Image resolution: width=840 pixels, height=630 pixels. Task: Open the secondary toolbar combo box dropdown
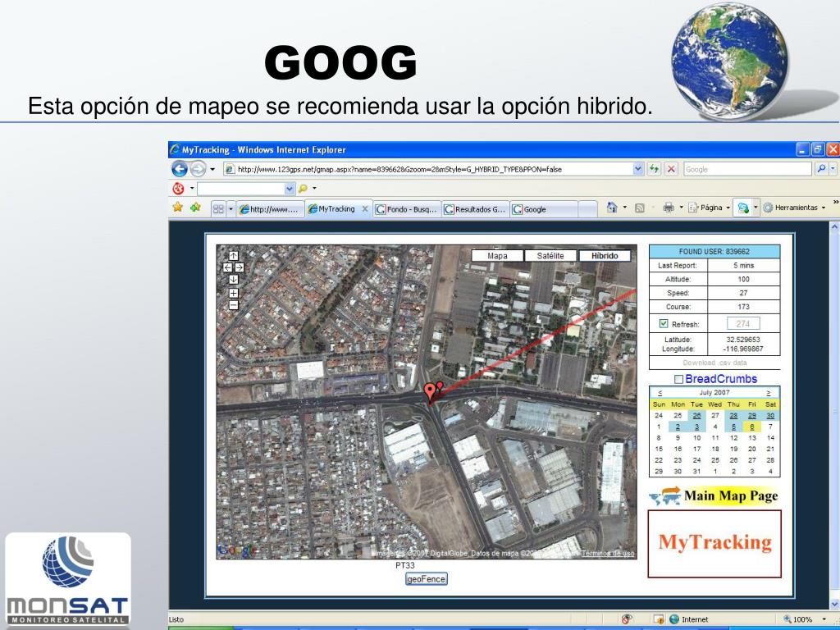[x=290, y=189]
